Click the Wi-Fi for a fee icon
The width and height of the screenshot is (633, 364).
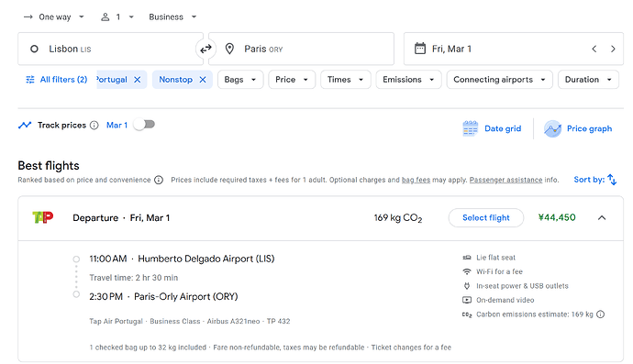467,271
